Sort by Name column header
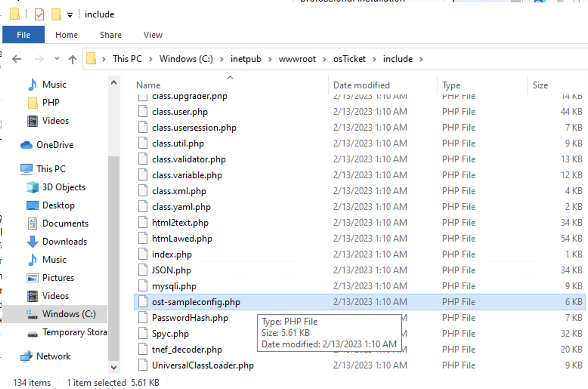 (231, 85)
